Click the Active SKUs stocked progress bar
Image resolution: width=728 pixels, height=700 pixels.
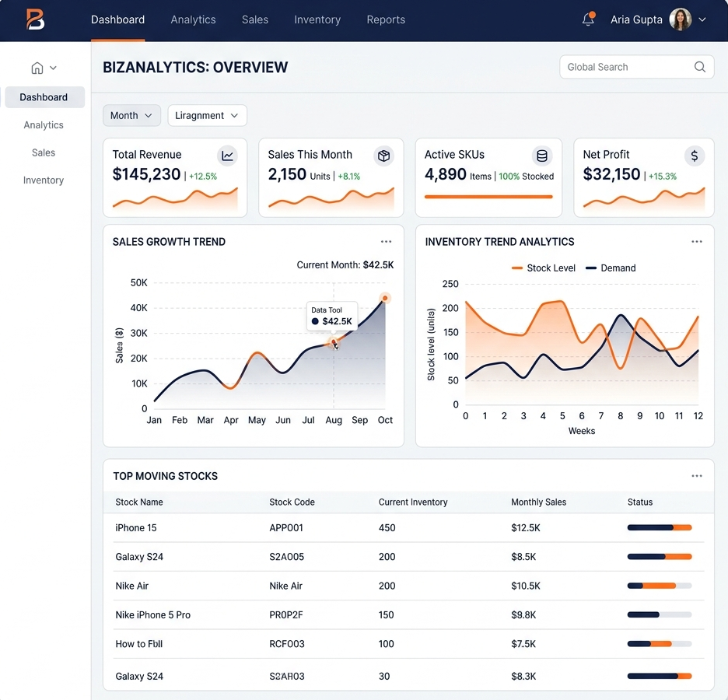[x=488, y=197]
